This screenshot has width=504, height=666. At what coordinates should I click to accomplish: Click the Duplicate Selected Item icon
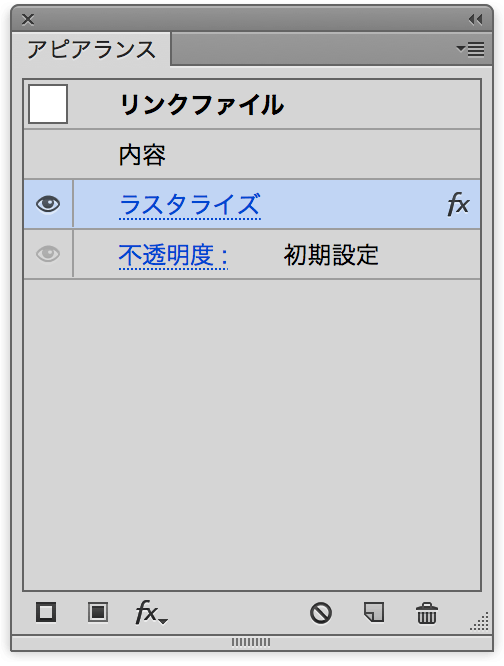point(374,612)
